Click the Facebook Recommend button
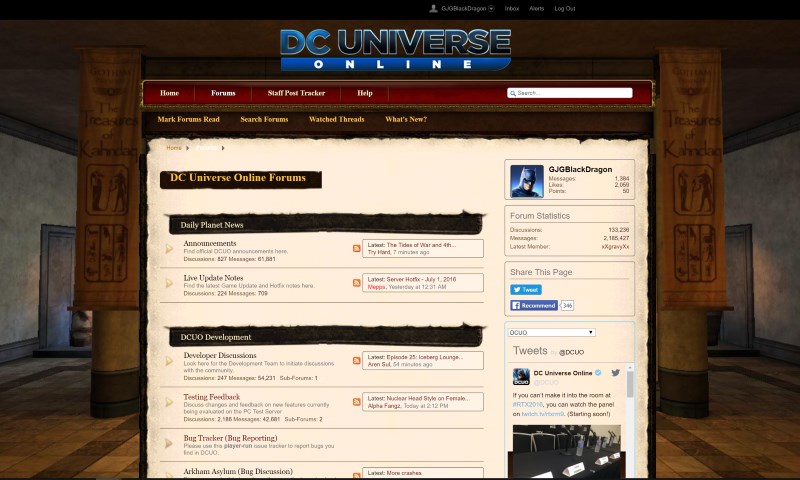This screenshot has width=800, height=480. [534, 306]
